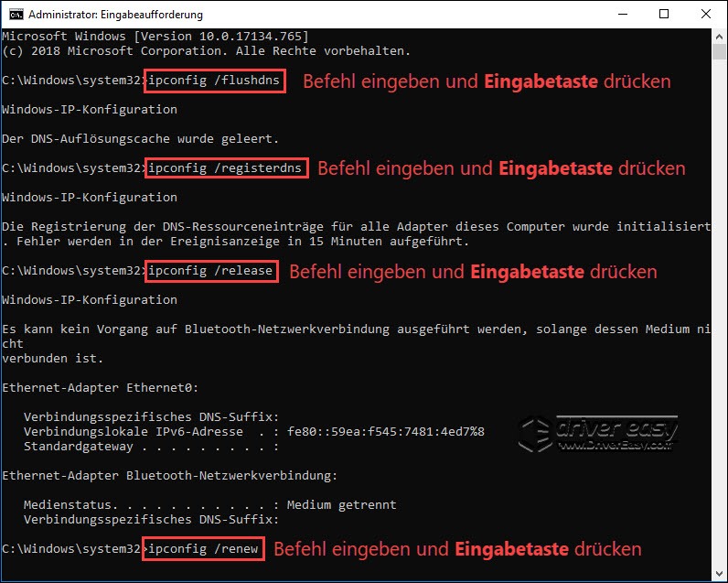
Task: Maximize the Eingabeaufforderung window
Action: tap(662, 15)
